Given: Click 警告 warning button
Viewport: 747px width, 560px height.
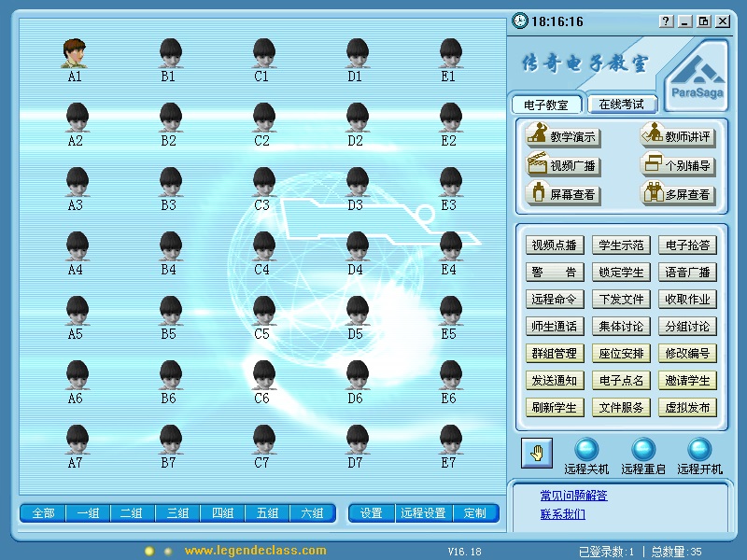Looking at the screenshot, I should [x=555, y=273].
